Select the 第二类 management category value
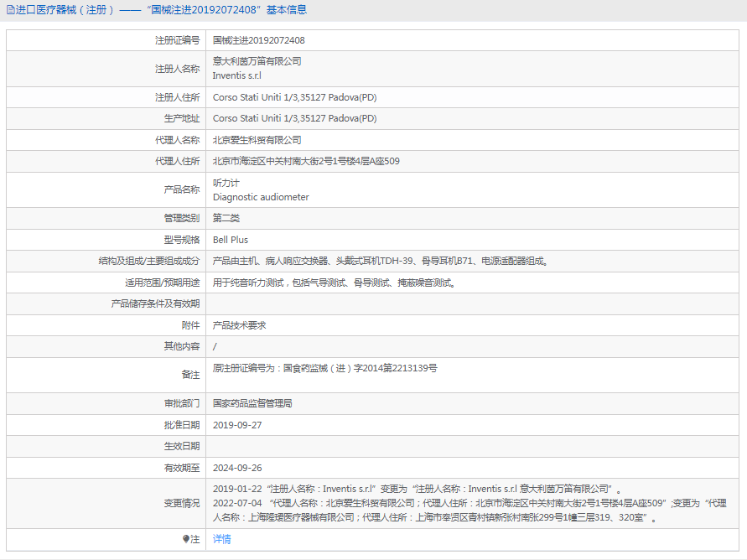This screenshot has height=560, width=747. 226,218
